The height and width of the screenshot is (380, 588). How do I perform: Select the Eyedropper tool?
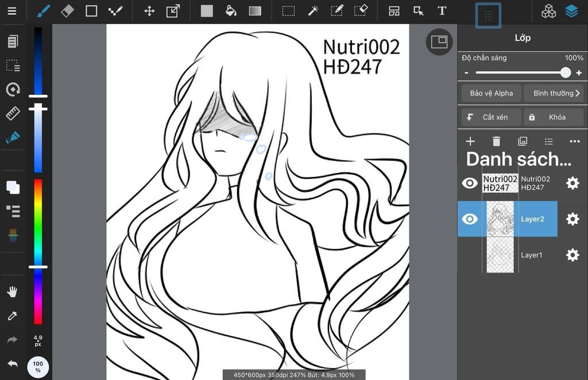click(x=13, y=316)
